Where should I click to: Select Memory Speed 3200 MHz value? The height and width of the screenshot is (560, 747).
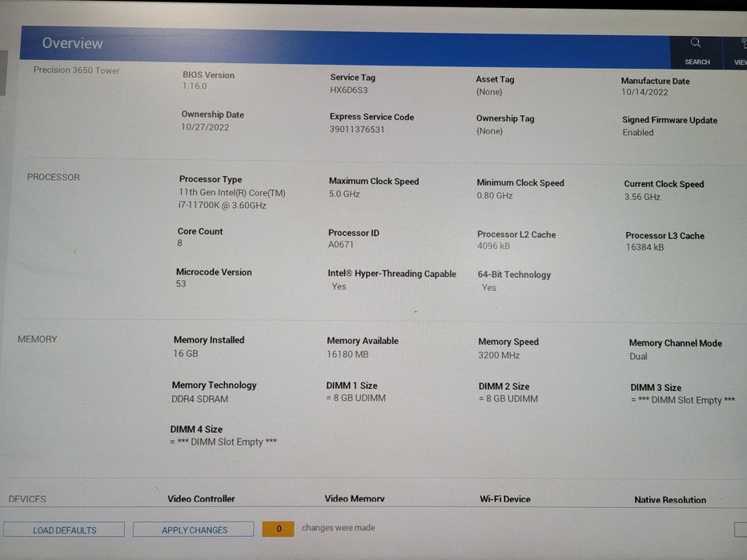tap(499, 355)
